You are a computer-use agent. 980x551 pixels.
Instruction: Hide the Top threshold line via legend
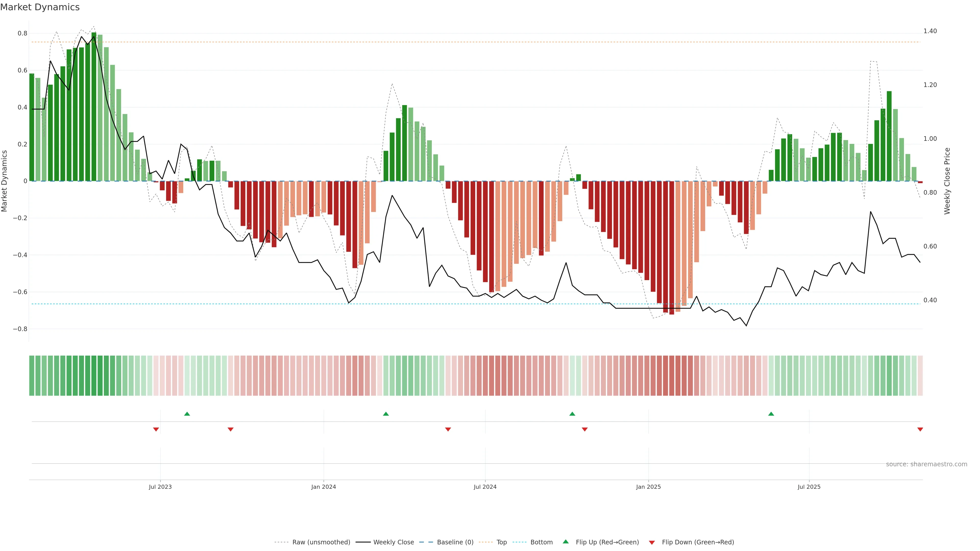click(501, 542)
